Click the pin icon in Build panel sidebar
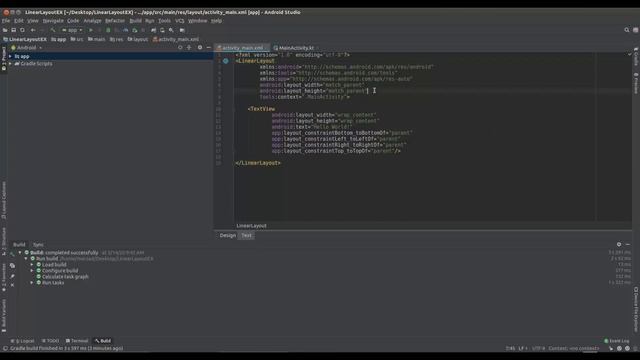The height and width of the screenshot is (360, 640). [x=12, y=276]
